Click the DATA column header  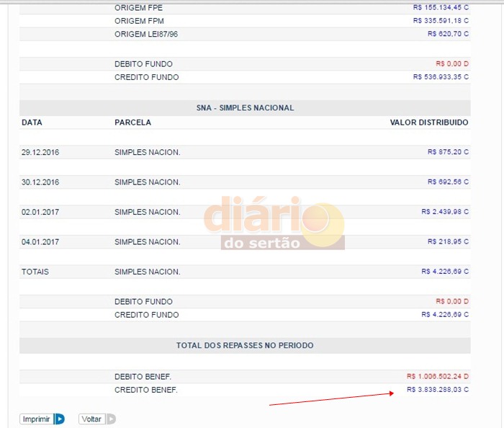click(32, 122)
